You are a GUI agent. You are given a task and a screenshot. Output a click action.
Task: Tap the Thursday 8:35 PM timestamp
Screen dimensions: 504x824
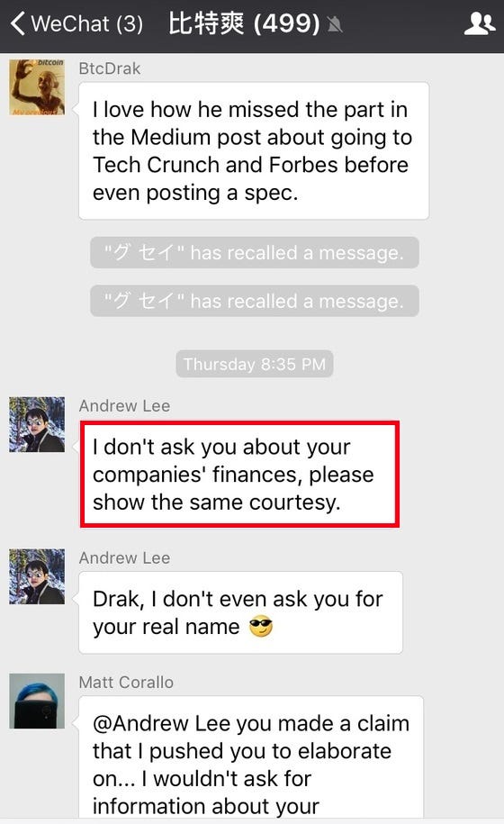coord(255,364)
